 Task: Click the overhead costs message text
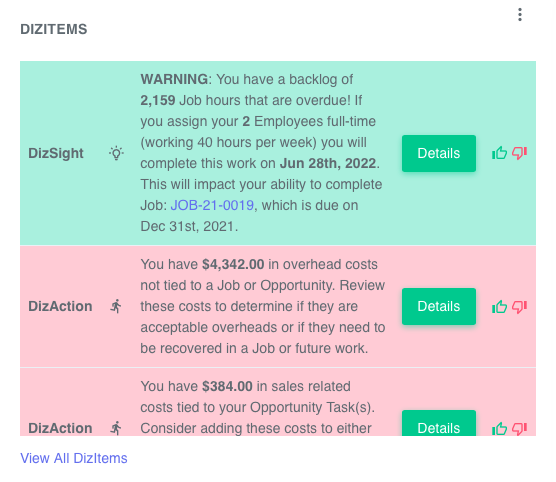point(263,306)
